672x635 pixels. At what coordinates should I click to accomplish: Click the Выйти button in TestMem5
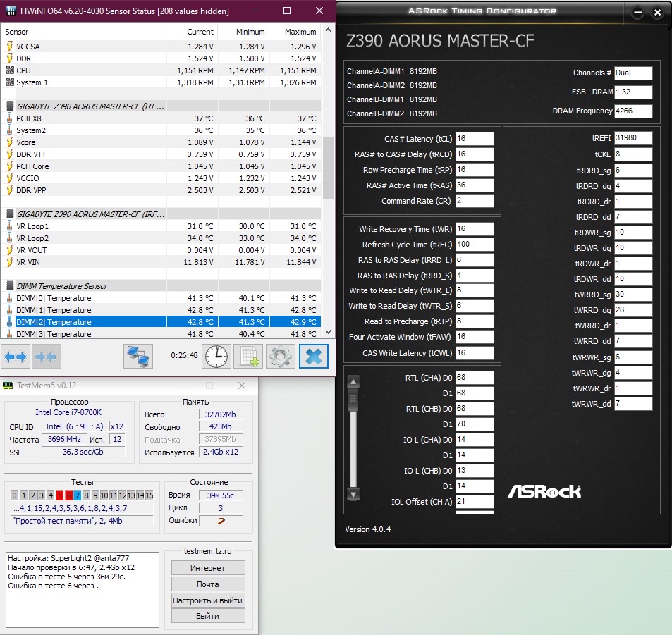pyautogui.click(x=208, y=616)
